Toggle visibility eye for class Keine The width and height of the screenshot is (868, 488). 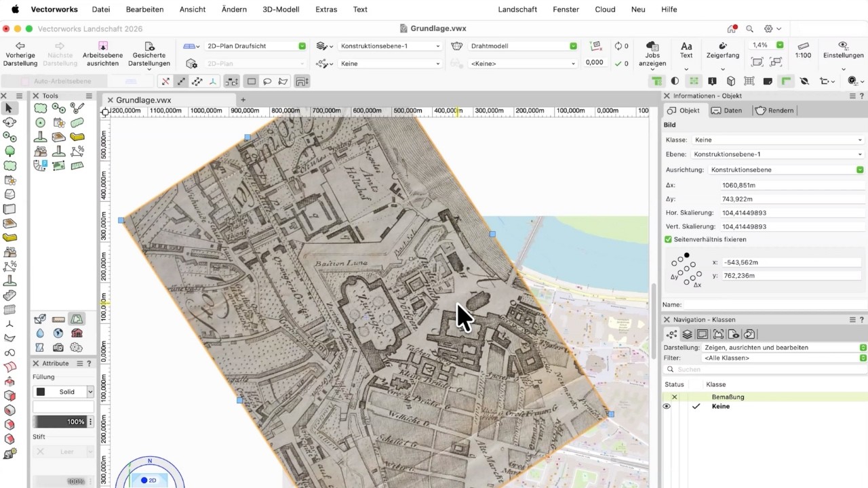pyautogui.click(x=667, y=407)
